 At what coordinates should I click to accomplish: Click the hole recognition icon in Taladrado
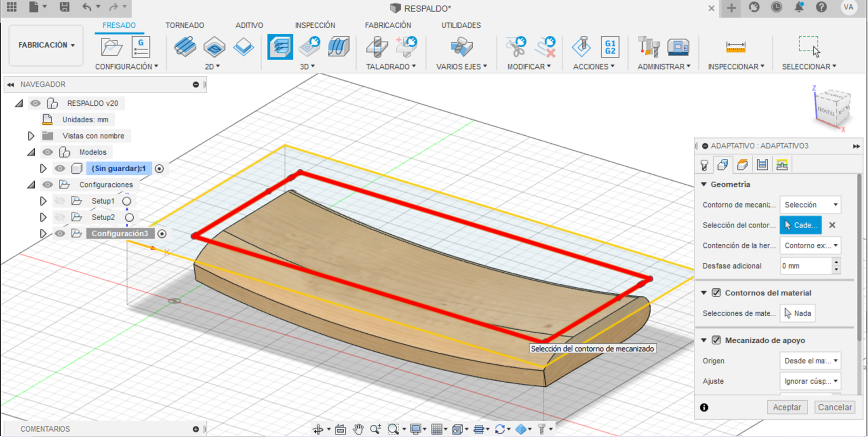(406, 47)
